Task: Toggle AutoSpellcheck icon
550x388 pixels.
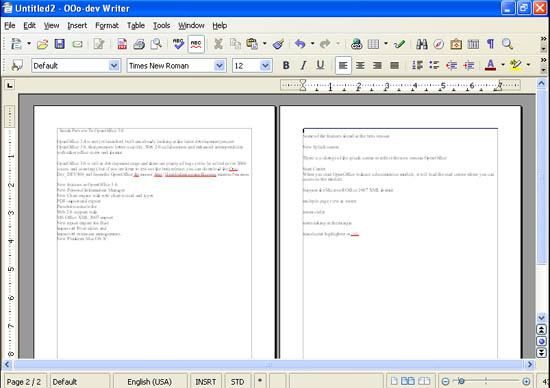Action: [x=196, y=44]
